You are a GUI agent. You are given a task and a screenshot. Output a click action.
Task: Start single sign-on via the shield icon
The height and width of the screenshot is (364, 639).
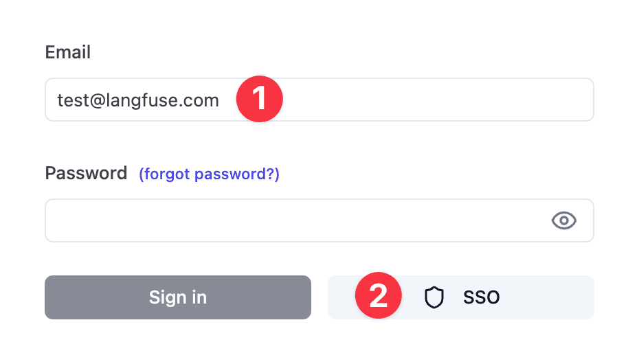coord(434,297)
